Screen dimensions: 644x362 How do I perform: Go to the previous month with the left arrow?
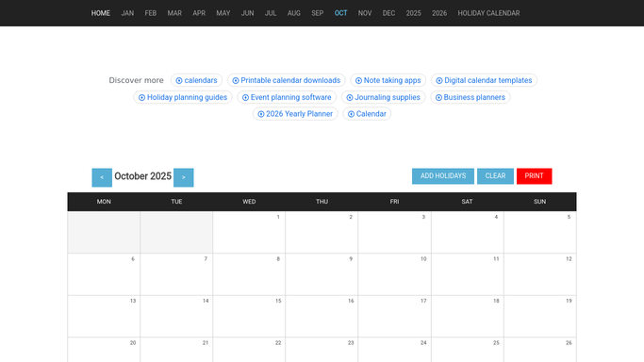click(102, 177)
